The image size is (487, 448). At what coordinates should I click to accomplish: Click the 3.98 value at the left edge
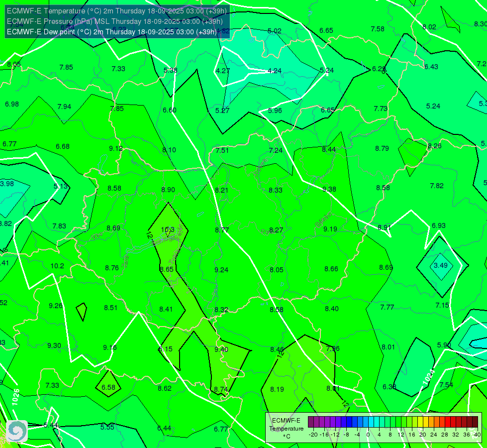(x=7, y=184)
